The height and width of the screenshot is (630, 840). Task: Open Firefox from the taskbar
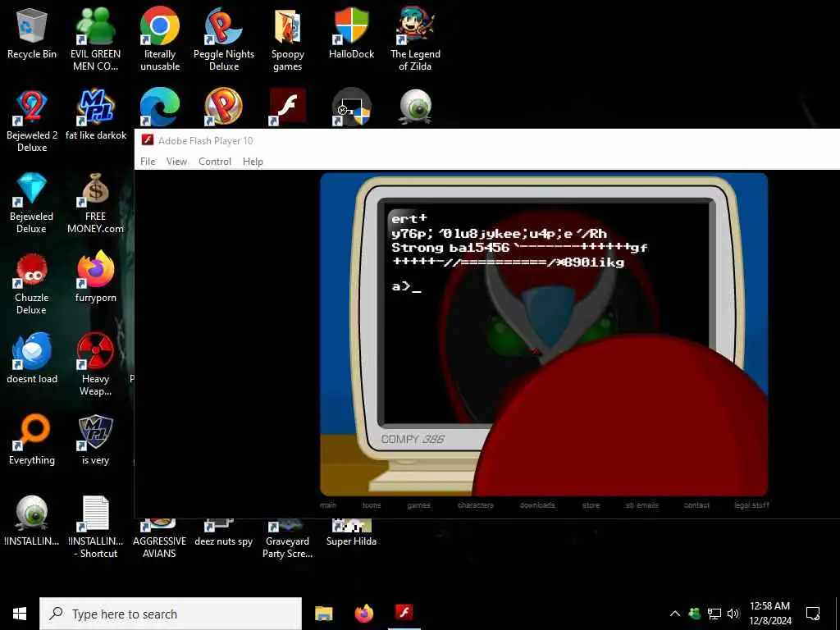point(364,613)
